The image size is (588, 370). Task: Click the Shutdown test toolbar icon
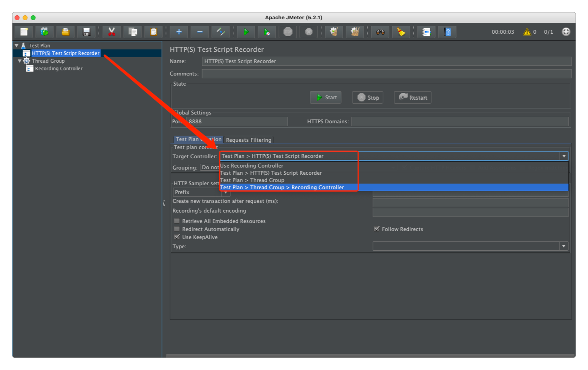(309, 32)
